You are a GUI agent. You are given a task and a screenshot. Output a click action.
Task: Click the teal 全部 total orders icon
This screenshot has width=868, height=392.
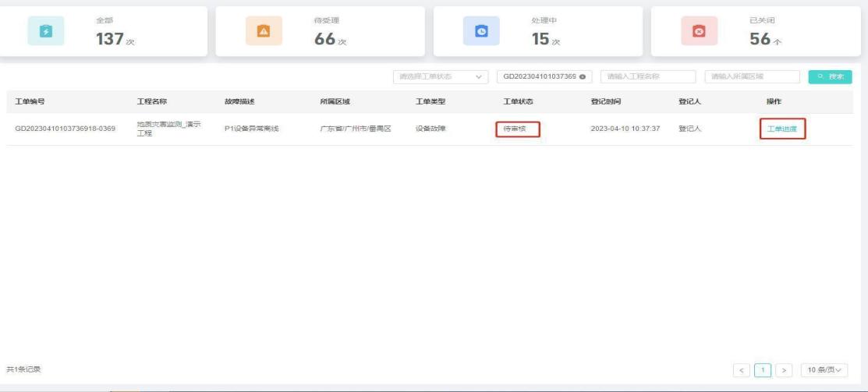[x=43, y=30]
